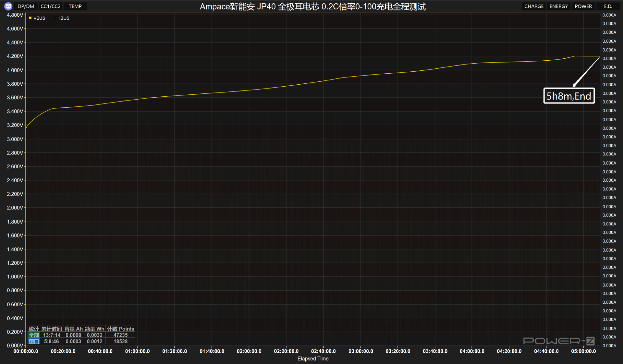Click the 0.0003 Ah capacity cell
The image size is (623, 364).
click(x=73, y=341)
